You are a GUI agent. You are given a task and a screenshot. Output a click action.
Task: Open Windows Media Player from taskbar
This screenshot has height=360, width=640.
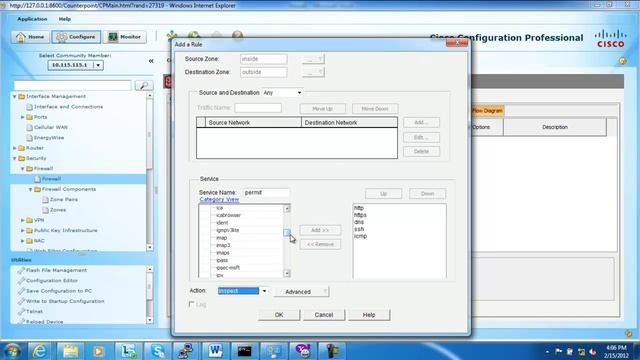coord(98,351)
